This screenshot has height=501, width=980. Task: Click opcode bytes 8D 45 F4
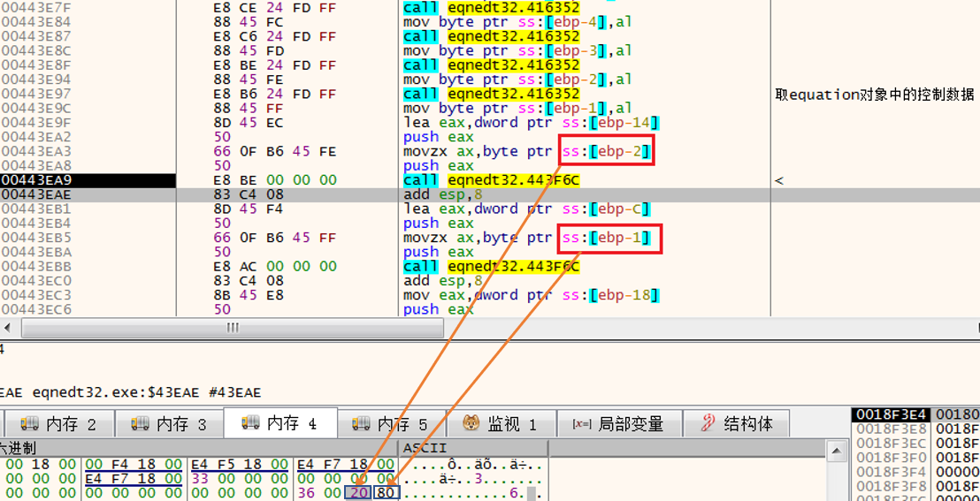249,209
